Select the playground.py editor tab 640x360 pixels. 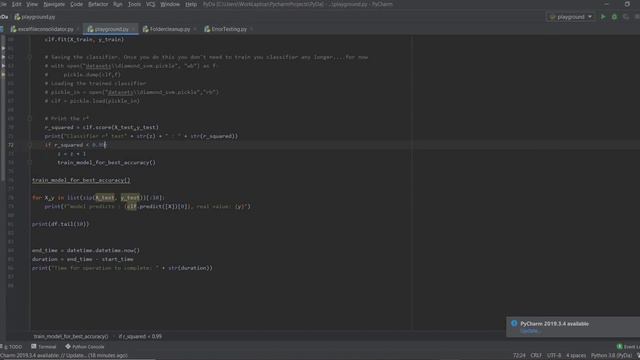[111, 29]
